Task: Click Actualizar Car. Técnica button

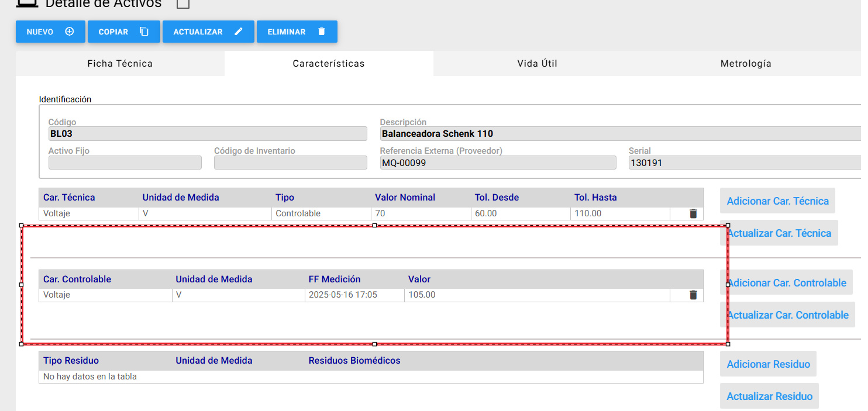Action: tap(779, 233)
